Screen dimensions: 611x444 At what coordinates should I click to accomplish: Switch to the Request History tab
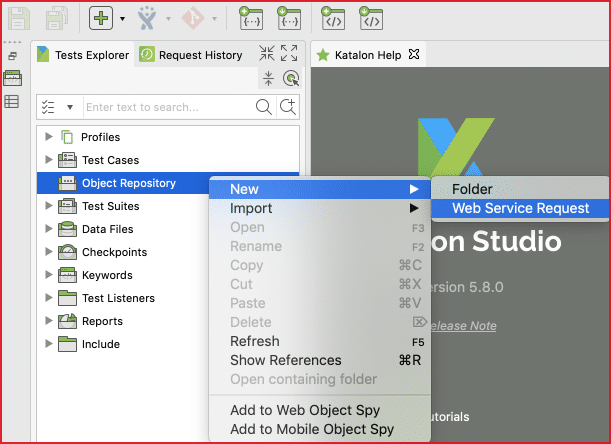point(191,55)
